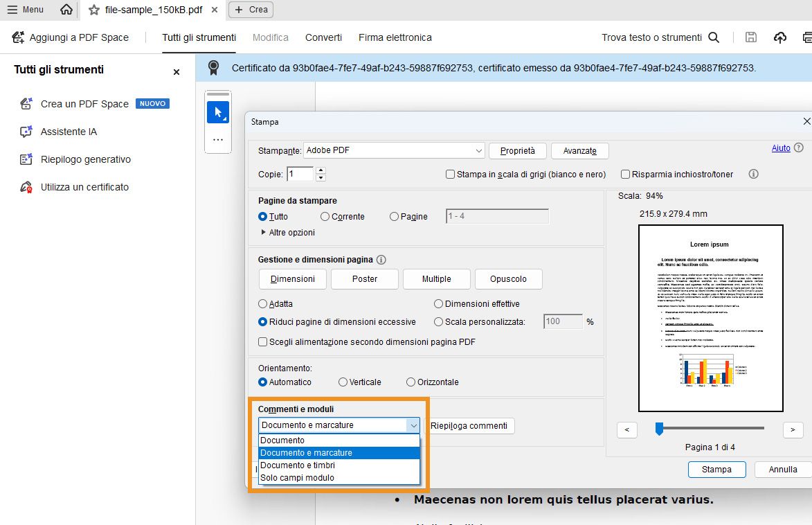Screen dimensions: 812x525
Task: Select Scala personalizzata radio button
Action: click(x=439, y=322)
